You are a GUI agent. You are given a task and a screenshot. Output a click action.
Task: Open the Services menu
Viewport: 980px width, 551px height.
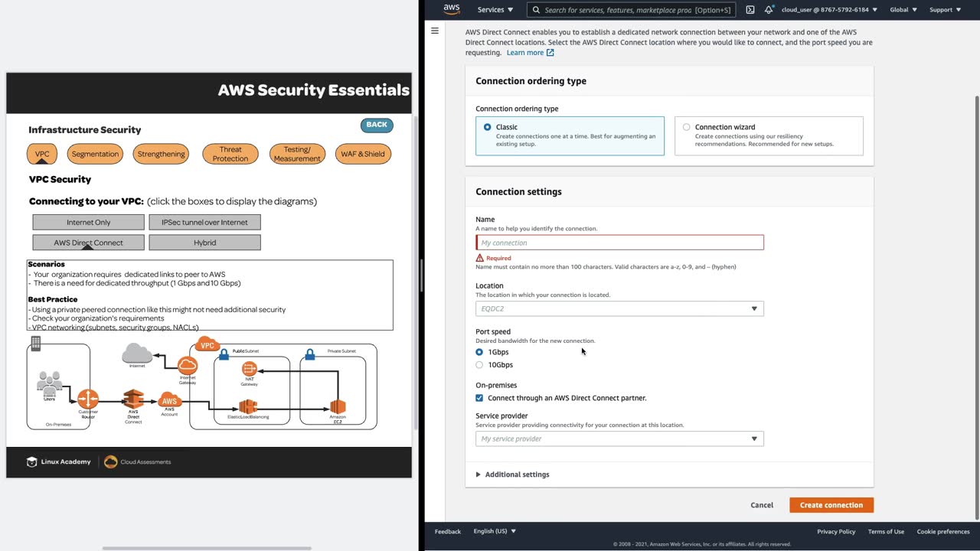tap(495, 10)
